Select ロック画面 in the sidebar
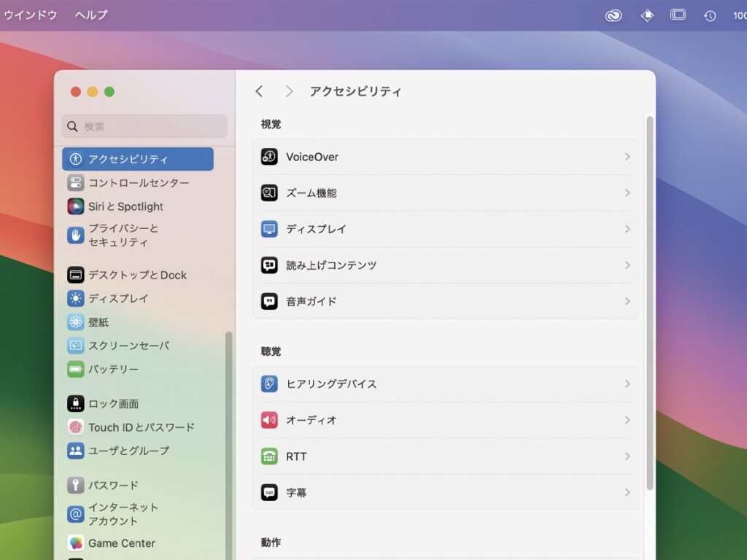The width and height of the screenshot is (747, 560). pos(138,404)
